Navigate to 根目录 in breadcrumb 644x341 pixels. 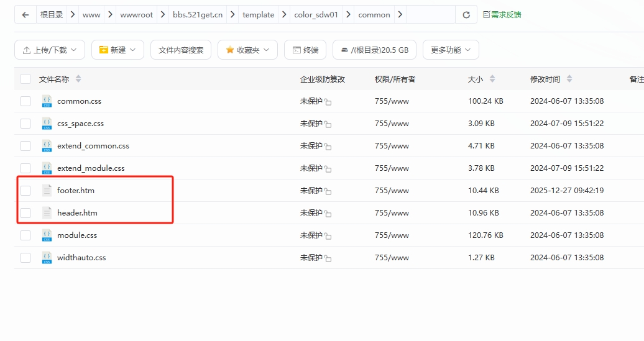pos(52,15)
